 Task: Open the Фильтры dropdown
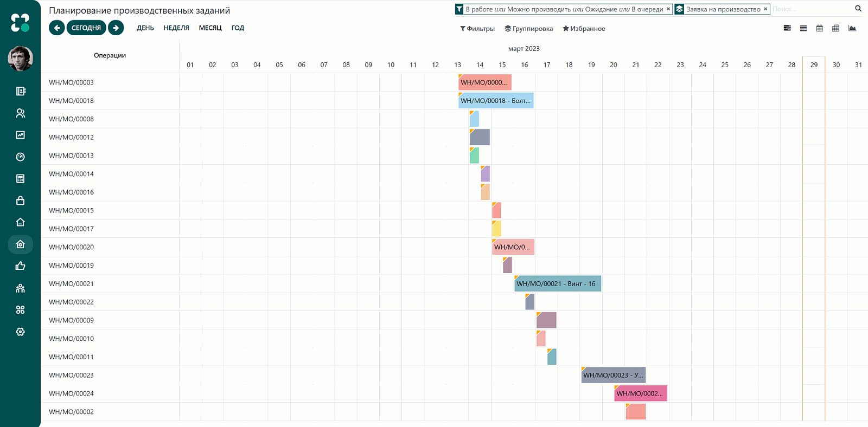(477, 29)
